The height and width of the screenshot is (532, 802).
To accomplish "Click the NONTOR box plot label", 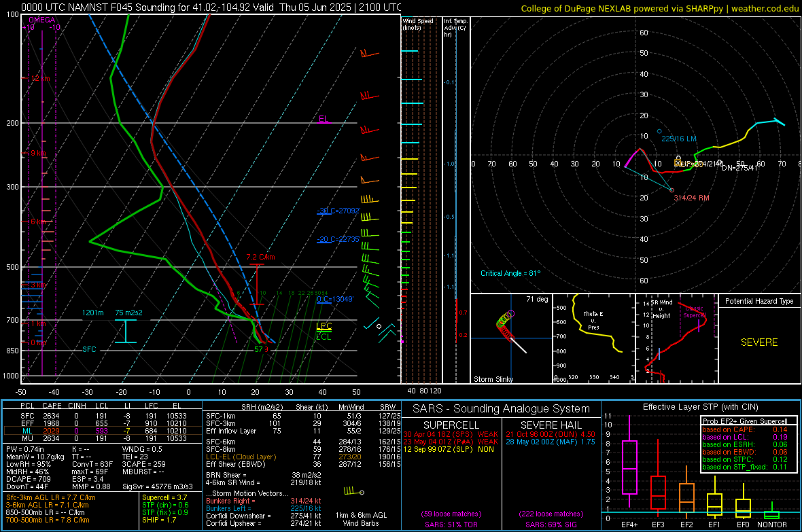I will [772, 525].
